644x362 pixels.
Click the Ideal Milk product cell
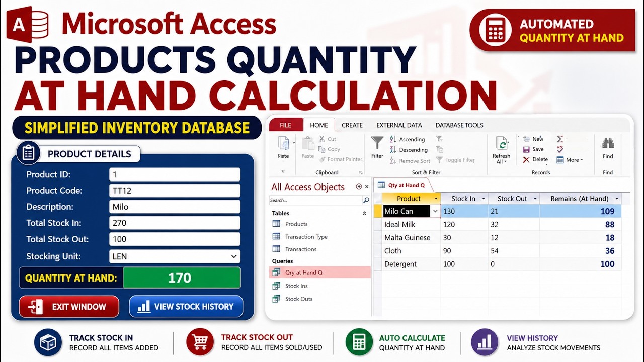click(x=411, y=225)
